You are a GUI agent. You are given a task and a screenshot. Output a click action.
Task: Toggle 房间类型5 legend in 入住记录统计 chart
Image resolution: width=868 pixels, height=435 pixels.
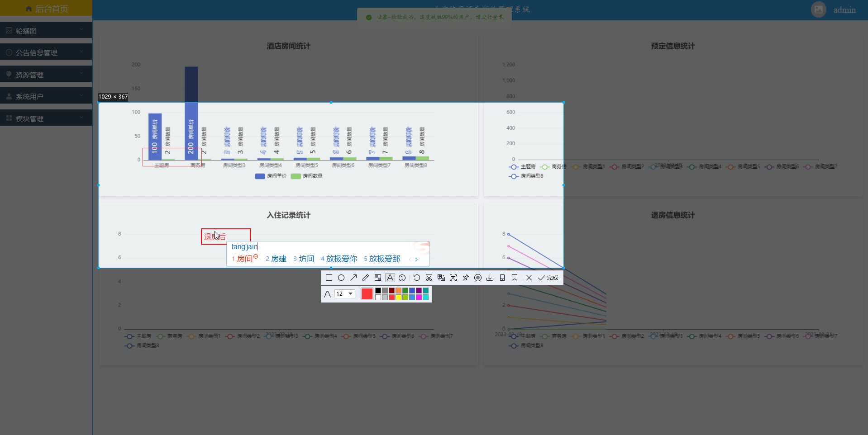358,336
